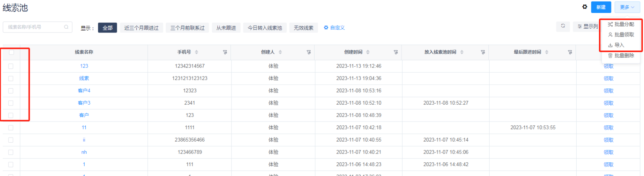Viewport: 644px width, 176px height.
Task: Focus the 线索名称/手机号 search field
Action: pyautogui.click(x=37, y=27)
